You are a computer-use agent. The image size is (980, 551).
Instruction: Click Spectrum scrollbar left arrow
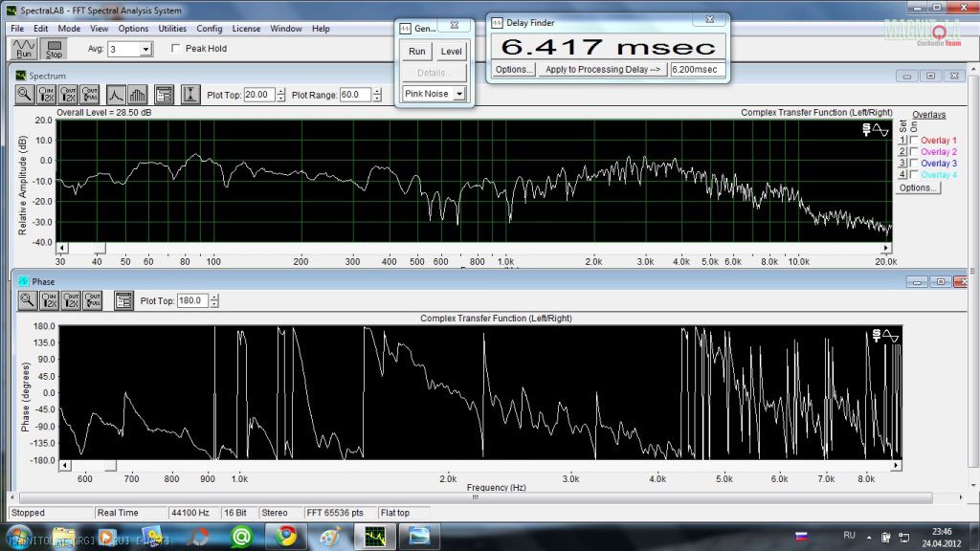(x=62, y=248)
